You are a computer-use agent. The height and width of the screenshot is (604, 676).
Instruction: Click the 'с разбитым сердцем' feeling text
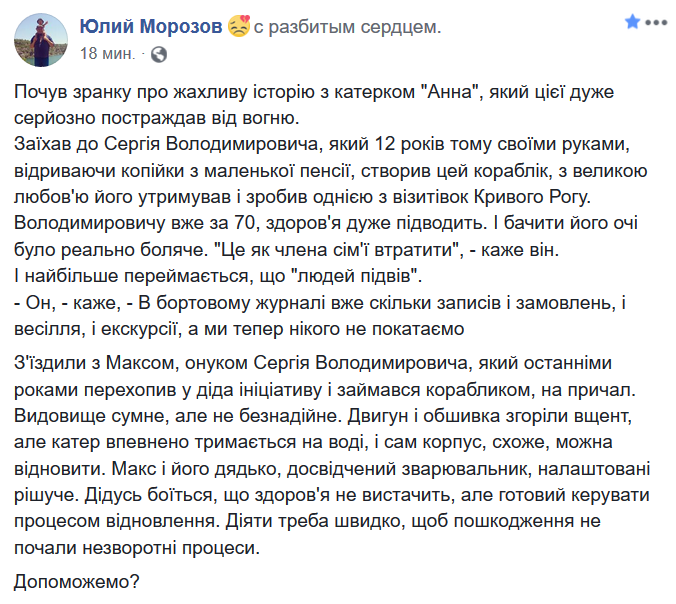point(347,27)
